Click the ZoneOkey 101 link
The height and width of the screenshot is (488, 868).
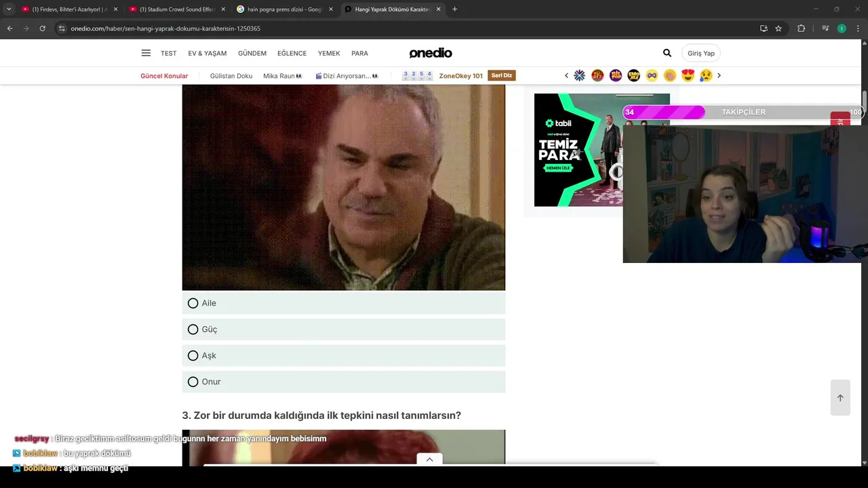(x=460, y=76)
